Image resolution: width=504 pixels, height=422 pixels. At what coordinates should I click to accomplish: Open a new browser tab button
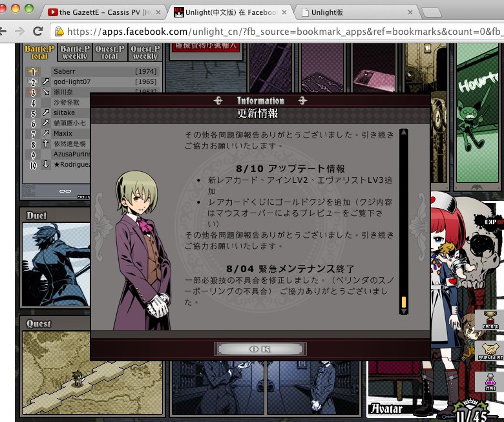pos(432,12)
